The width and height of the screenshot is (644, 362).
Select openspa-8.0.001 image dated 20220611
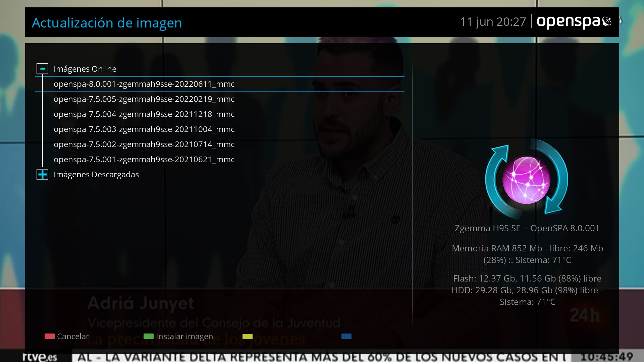coord(144,84)
